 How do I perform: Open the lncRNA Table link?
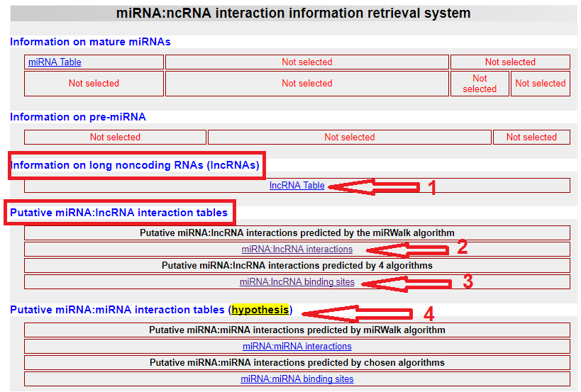coord(297,186)
